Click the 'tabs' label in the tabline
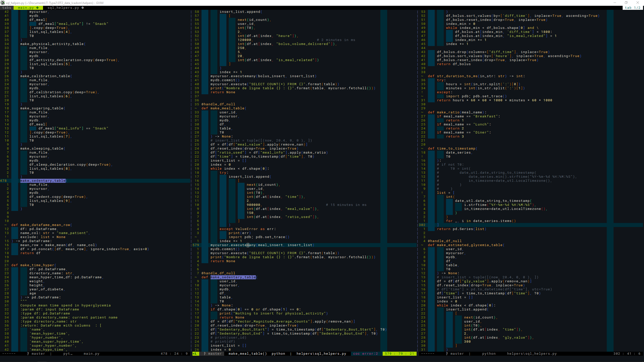Image resolution: width=644 pixels, height=362 pixels. coord(7,8)
